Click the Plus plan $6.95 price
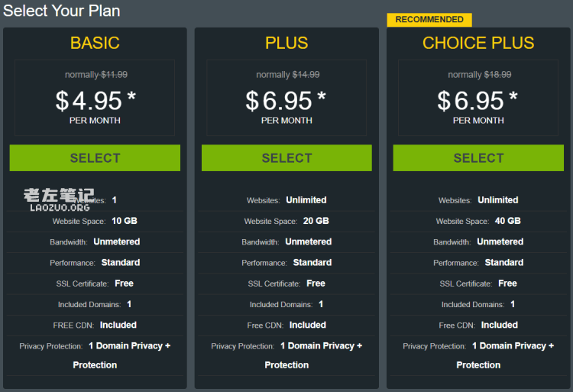Screen dimensions: 573x392 (286, 100)
